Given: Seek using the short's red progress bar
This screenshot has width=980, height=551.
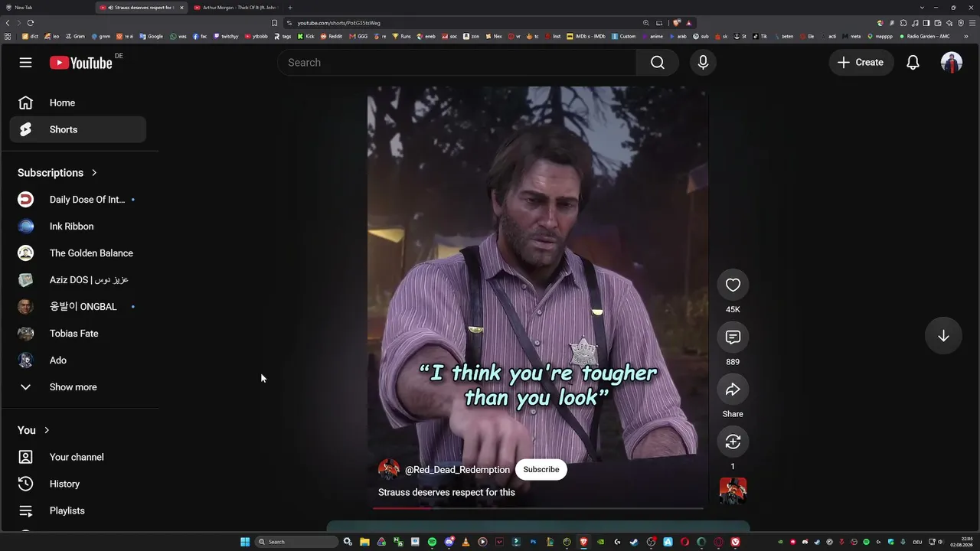Looking at the screenshot, I should [538, 507].
